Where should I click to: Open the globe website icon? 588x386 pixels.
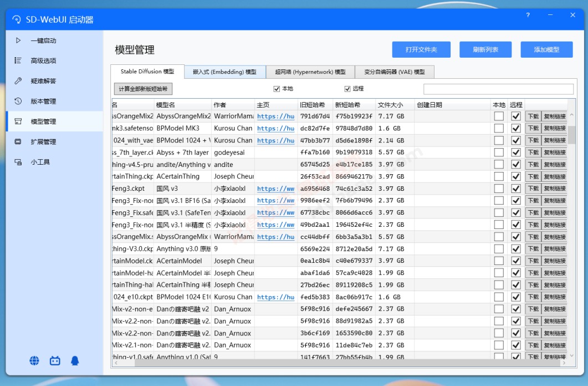pyautogui.click(x=34, y=361)
